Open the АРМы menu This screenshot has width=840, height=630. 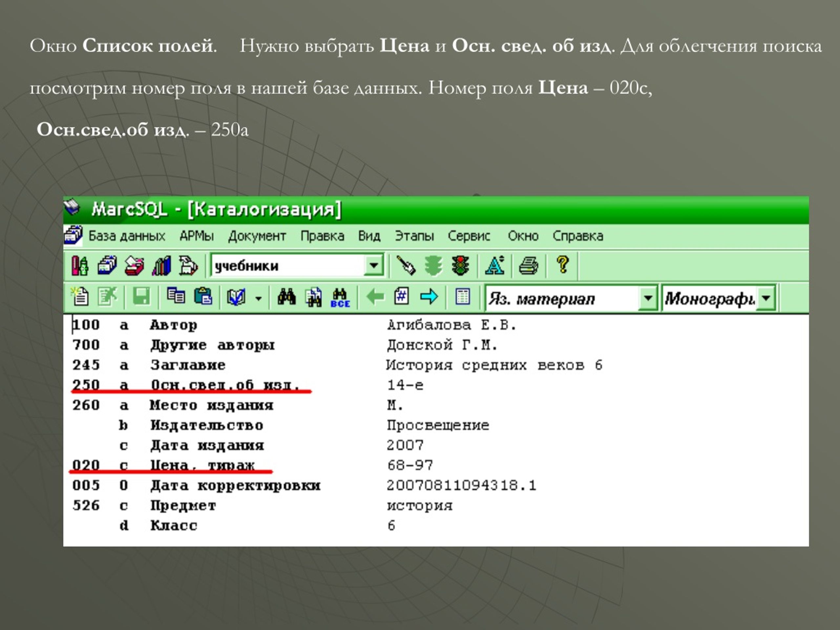click(x=196, y=236)
